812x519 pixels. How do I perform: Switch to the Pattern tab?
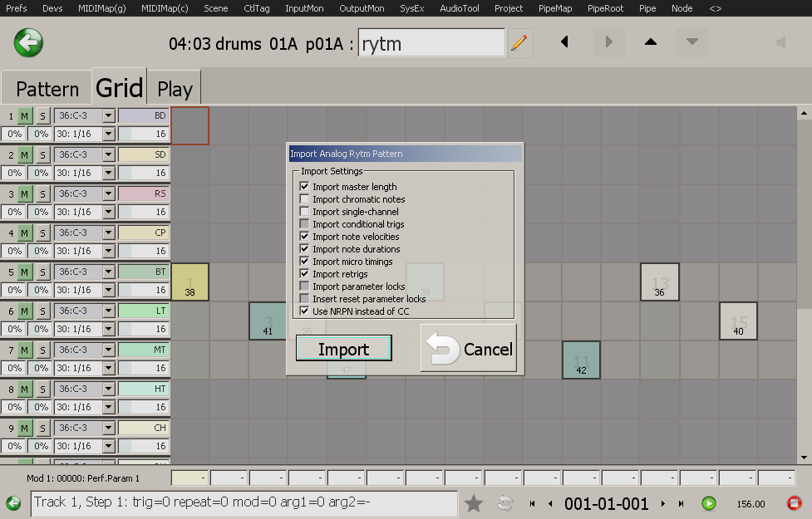[x=47, y=89]
